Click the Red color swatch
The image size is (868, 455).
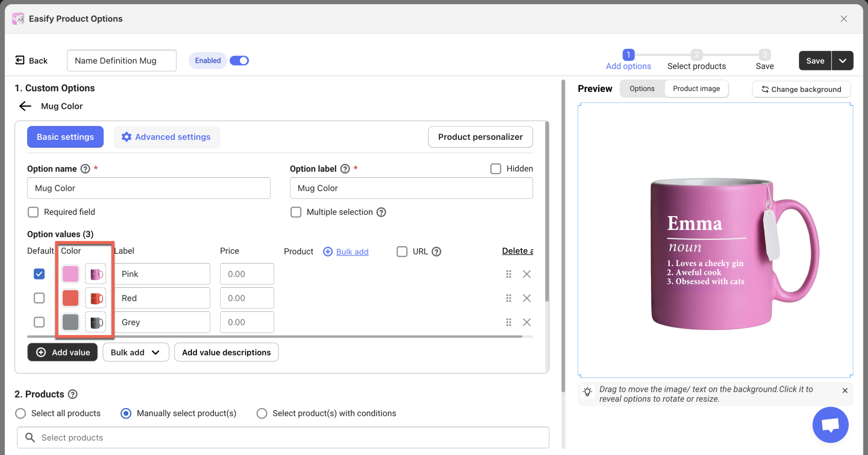click(70, 298)
